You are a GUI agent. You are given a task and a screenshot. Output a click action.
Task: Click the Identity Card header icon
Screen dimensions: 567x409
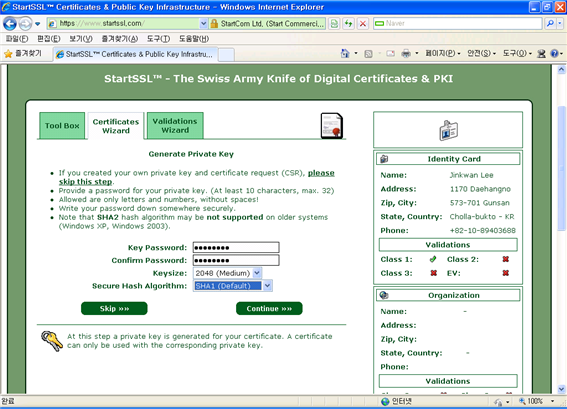(x=384, y=159)
